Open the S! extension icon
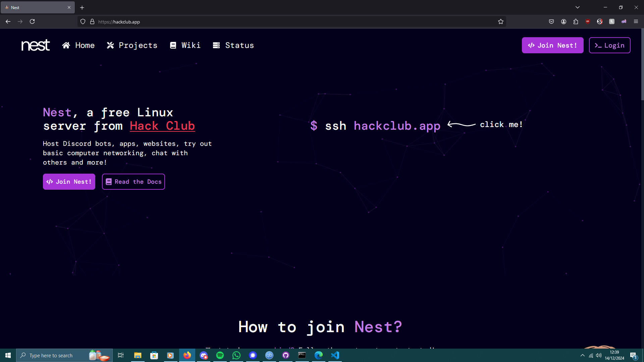The width and height of the screenshot is (644, 362). 600,22
